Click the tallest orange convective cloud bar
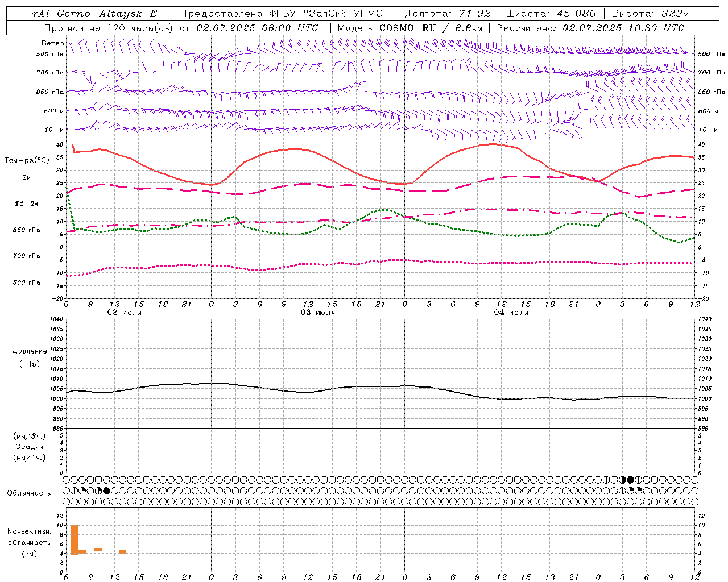The image size is (728, 582). [74, 540]
